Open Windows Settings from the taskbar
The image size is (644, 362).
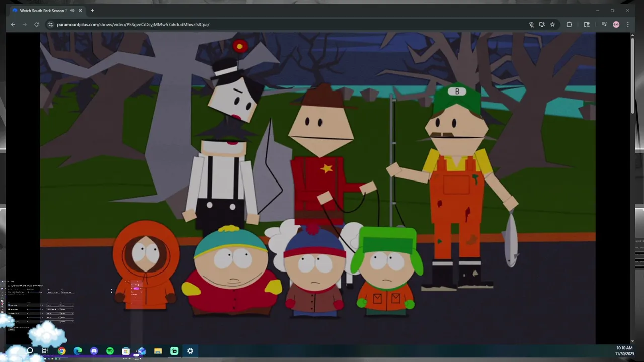pos(190,351)
